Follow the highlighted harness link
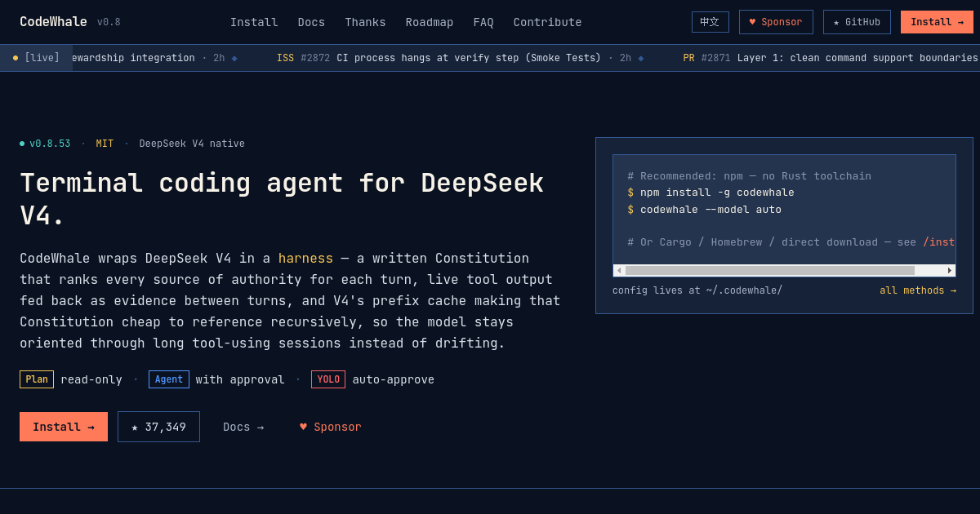 (305, 259)
